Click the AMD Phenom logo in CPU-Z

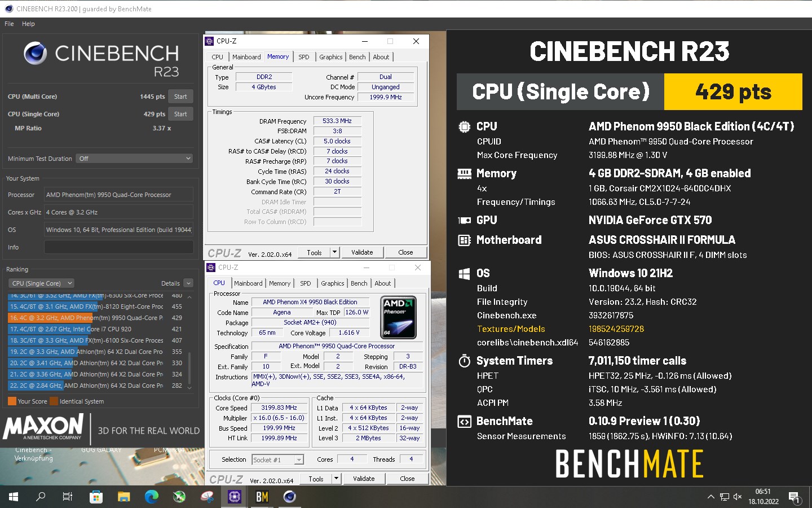tap(399, 317)
